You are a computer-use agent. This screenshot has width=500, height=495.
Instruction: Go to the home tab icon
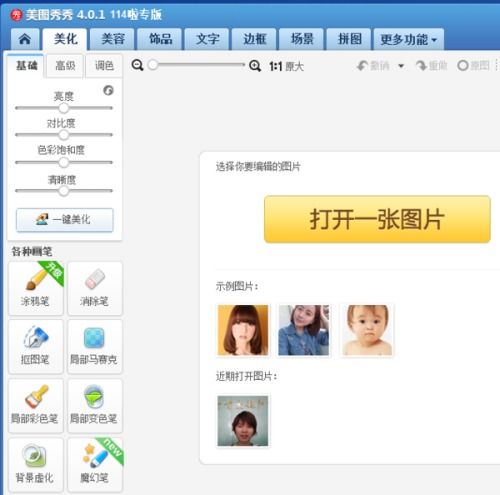(x=25, y=39)
